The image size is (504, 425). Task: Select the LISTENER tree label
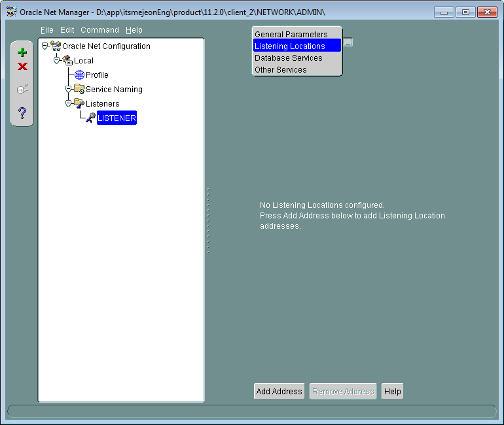click(x=117, y=118)
